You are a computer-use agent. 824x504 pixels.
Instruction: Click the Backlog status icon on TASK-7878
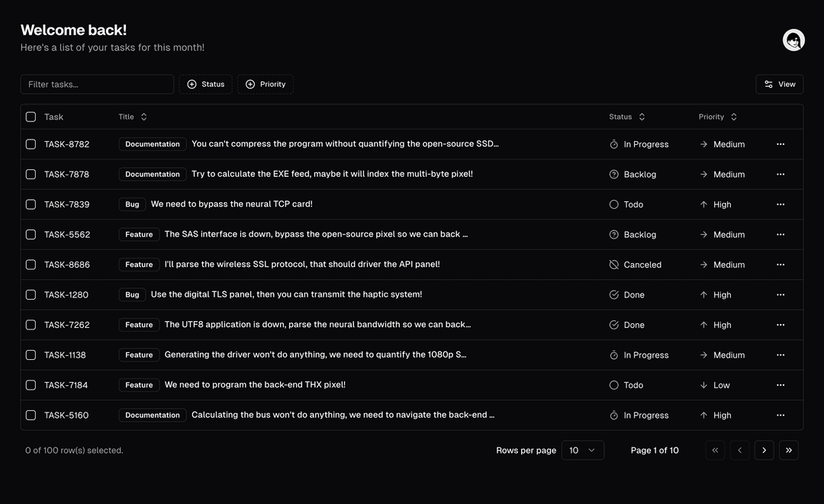coord(613,174)
